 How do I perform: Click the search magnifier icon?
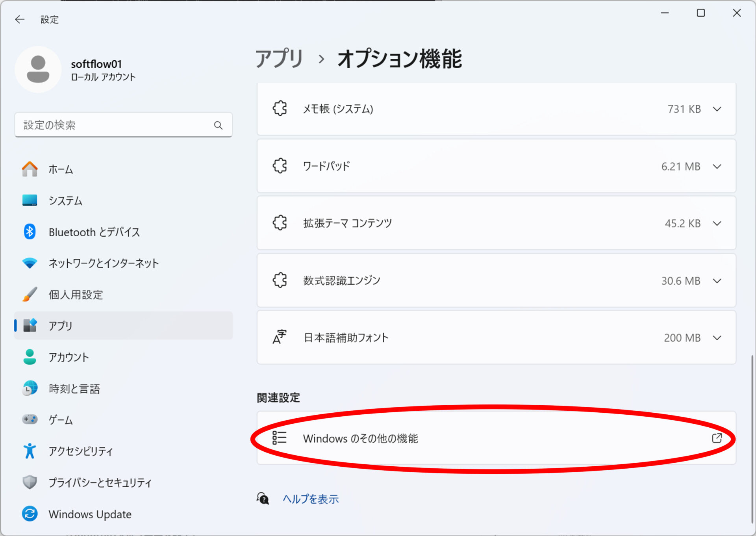218,125
